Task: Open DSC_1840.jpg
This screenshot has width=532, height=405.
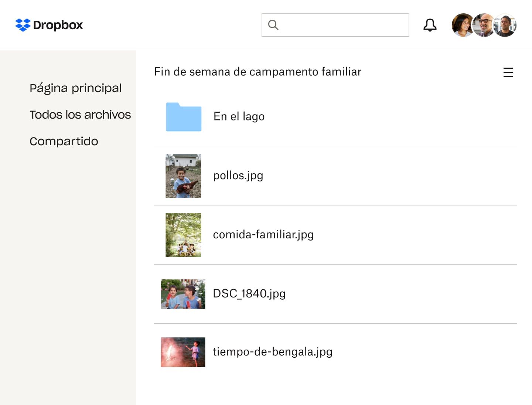Action: click(249, 294)
